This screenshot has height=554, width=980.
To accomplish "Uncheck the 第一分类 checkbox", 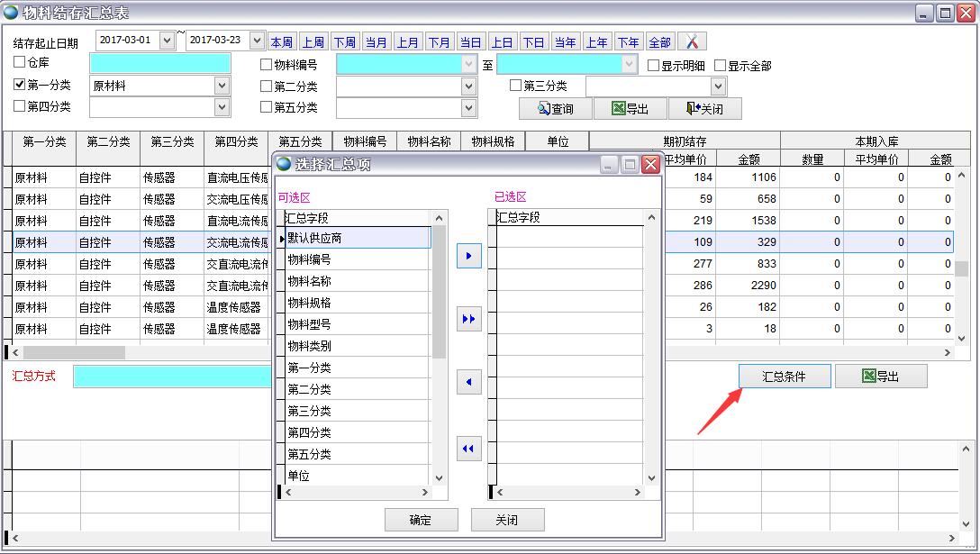I will coord(20,85).
